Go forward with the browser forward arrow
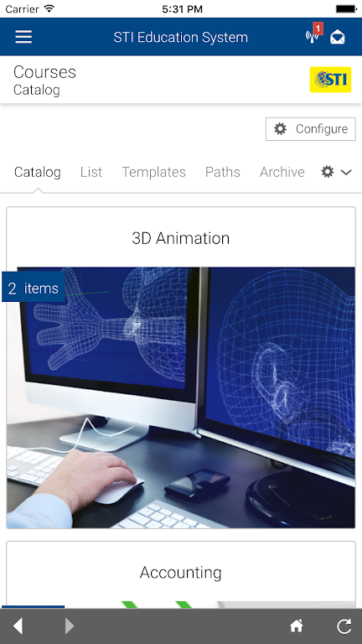362x644 pixels. click(70, 626)
